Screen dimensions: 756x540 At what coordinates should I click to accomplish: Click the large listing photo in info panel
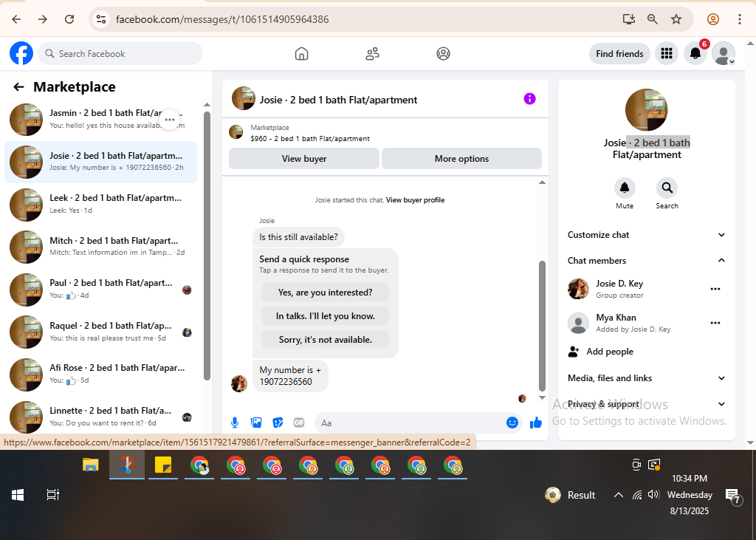click(x=646, y=110)
